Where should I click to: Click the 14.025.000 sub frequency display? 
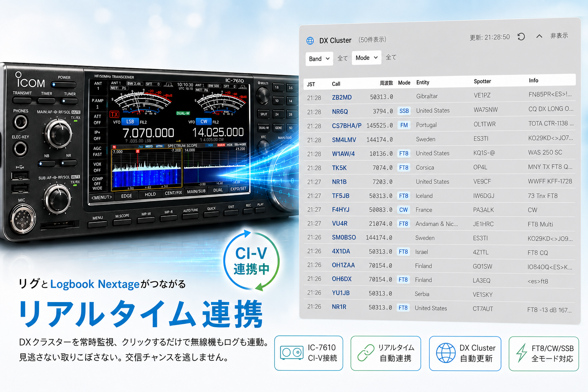pos(218,132)
